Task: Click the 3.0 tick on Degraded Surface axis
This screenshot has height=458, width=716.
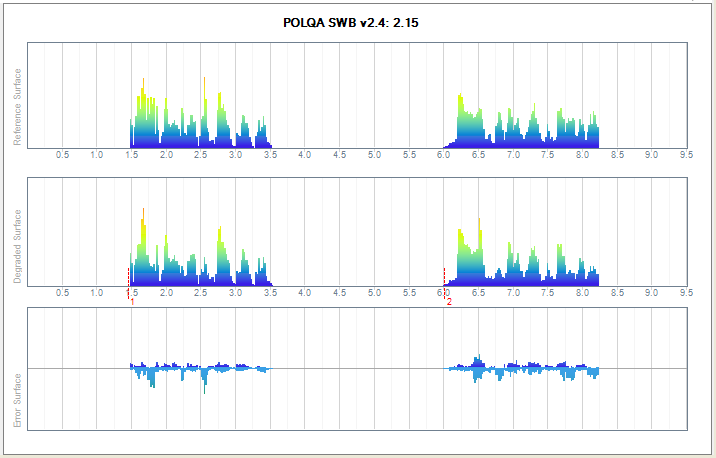Action: [x=235, y=293]
